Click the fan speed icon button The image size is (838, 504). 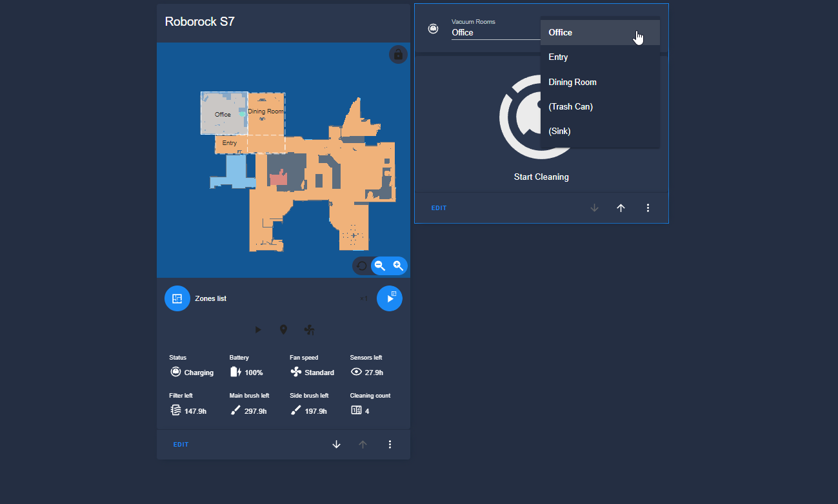(309, 330)
